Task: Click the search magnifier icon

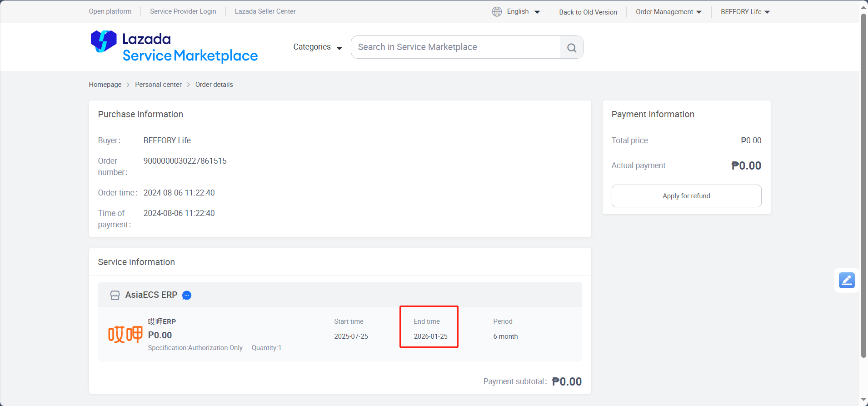Action: click(x=572, y=47)
